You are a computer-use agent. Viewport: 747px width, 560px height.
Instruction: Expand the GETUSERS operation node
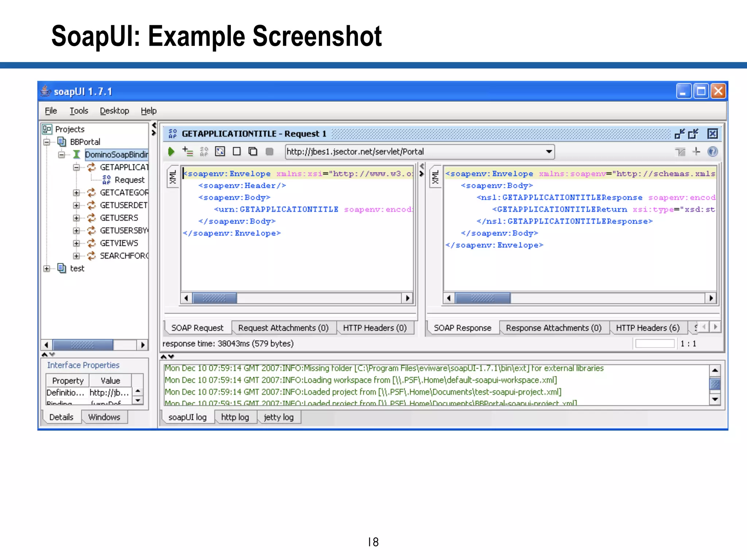(76, 218)
